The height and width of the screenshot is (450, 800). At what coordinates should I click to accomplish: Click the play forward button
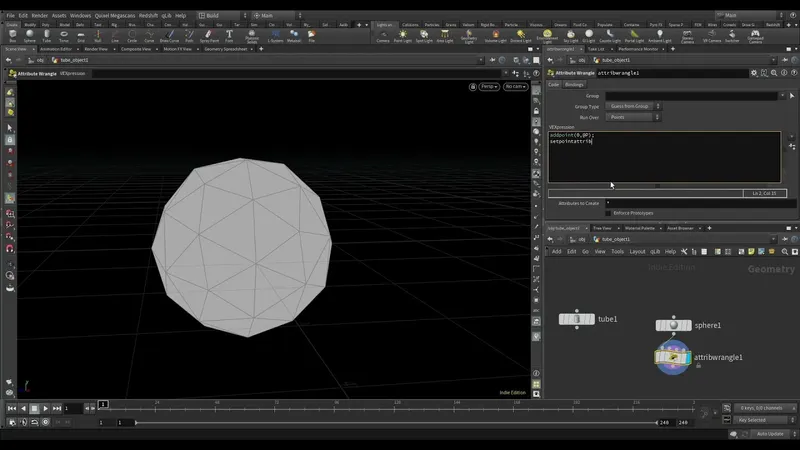45,408
